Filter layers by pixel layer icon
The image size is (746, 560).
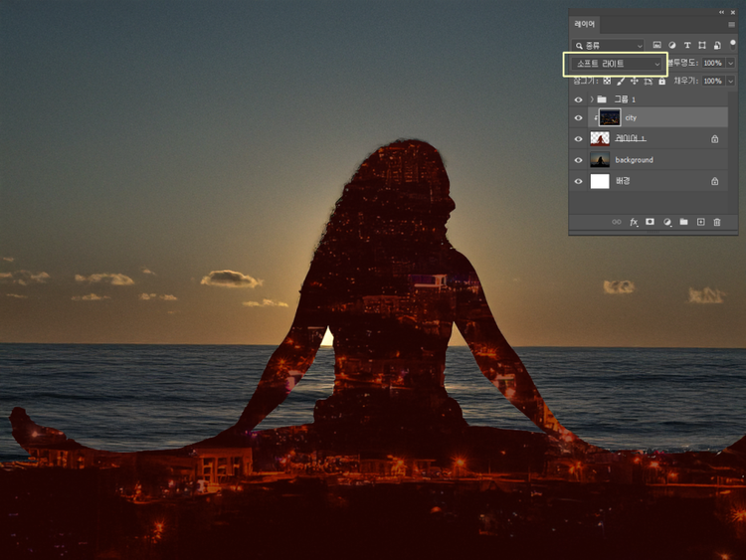point(656,45)
